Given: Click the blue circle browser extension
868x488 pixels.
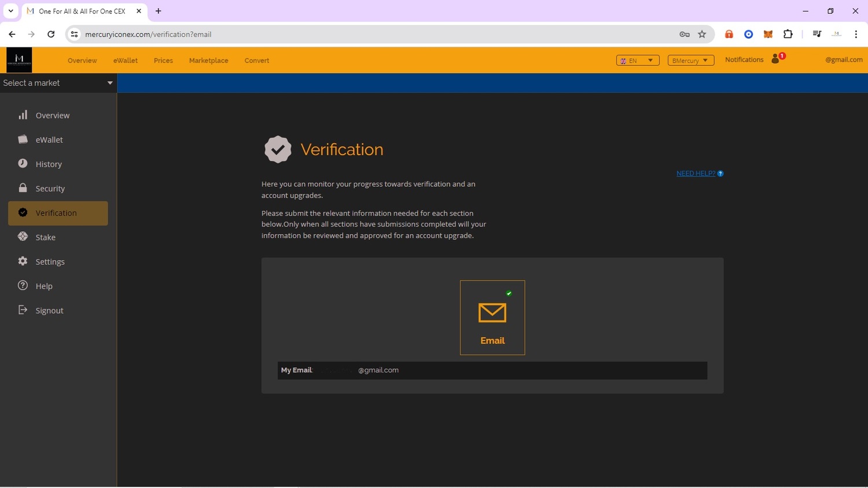Looking at the screenshot, I should coord(748,34).
